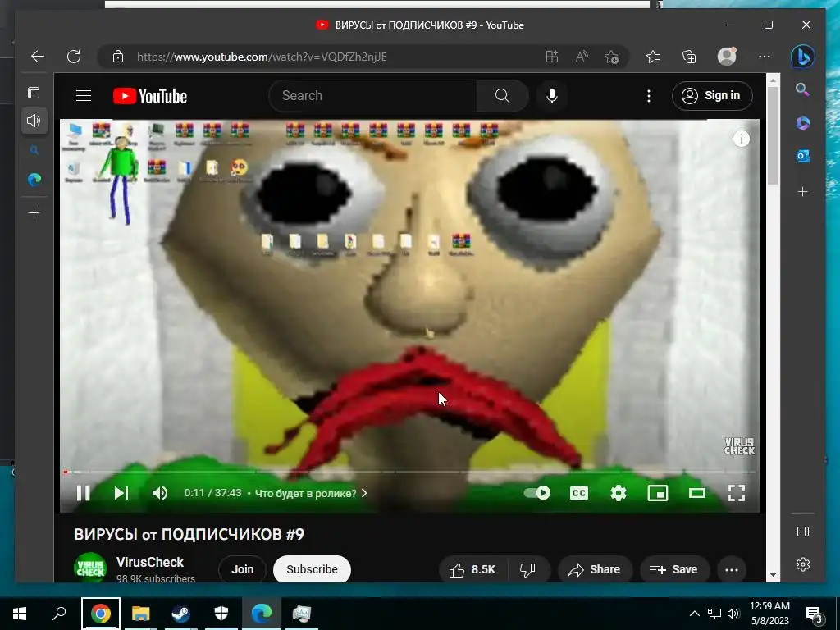
Task: Open Microsoft 365 sidebar icon
Action: [802, 123]
